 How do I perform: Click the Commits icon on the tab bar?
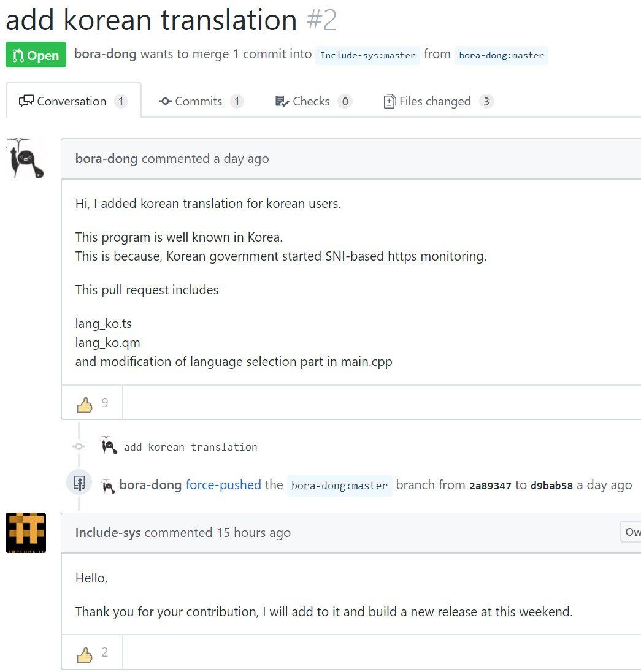(164, 101)
